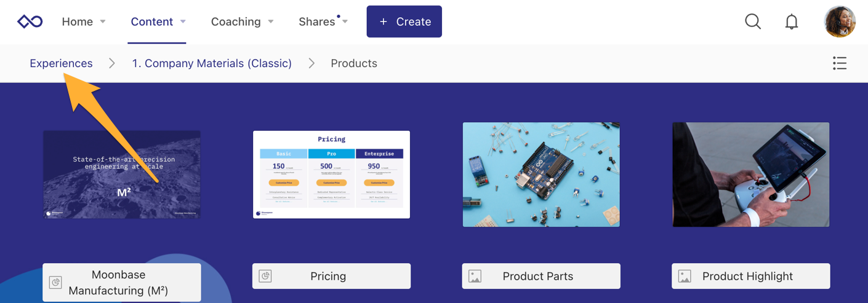Image resolution: width=868 pixels, height=303 pixels.
Task: Toggle the list view icon
Action: pos(839,63)
